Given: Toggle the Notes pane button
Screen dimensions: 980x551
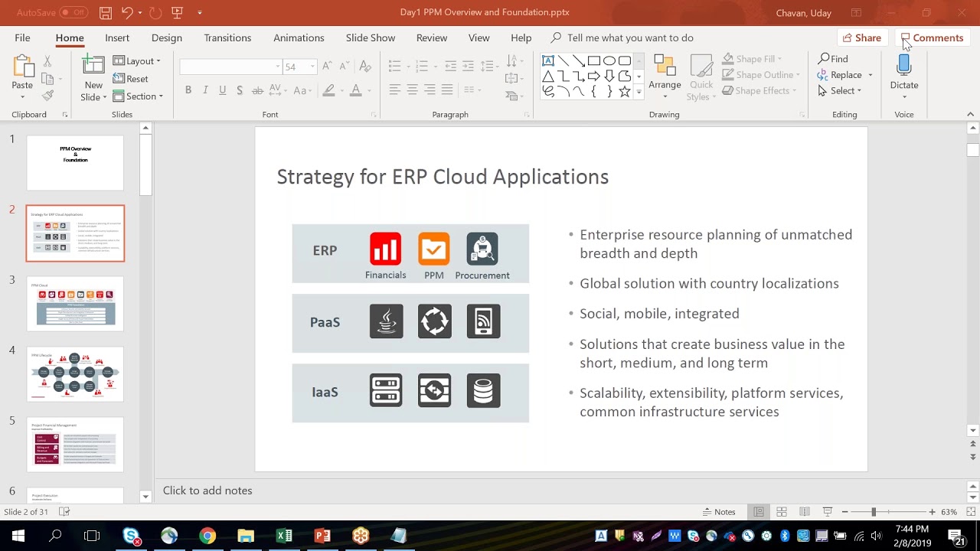Looking at the screenshot, I should (x=719, y=512).
